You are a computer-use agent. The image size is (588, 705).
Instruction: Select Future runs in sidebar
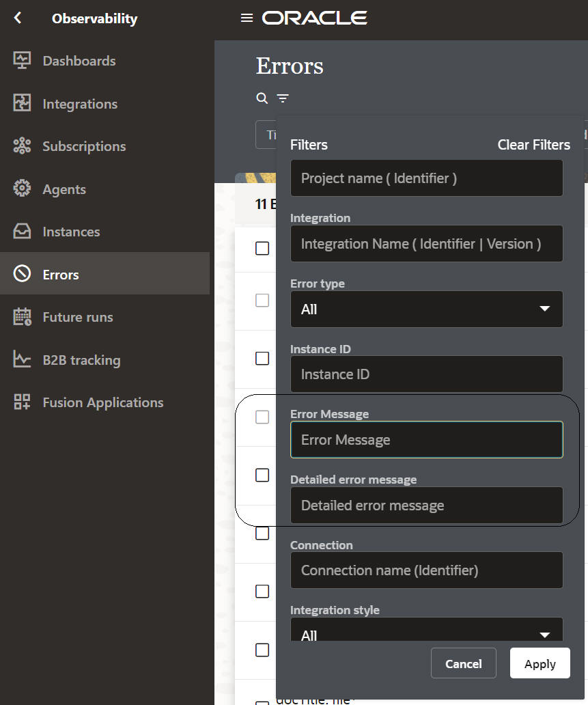(78, 317)
